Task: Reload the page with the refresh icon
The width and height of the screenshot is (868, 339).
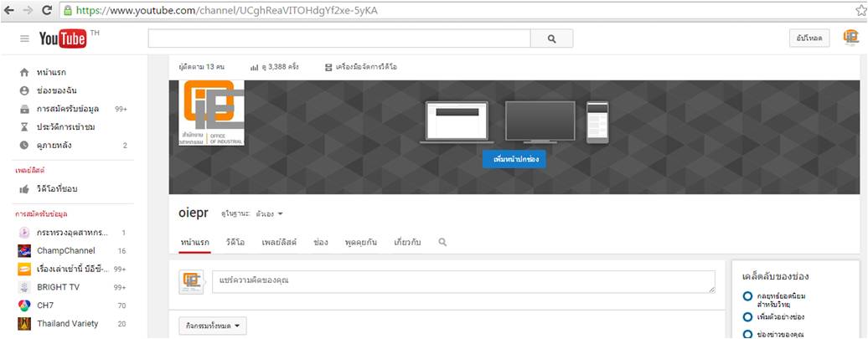Action: click(48, 10)
